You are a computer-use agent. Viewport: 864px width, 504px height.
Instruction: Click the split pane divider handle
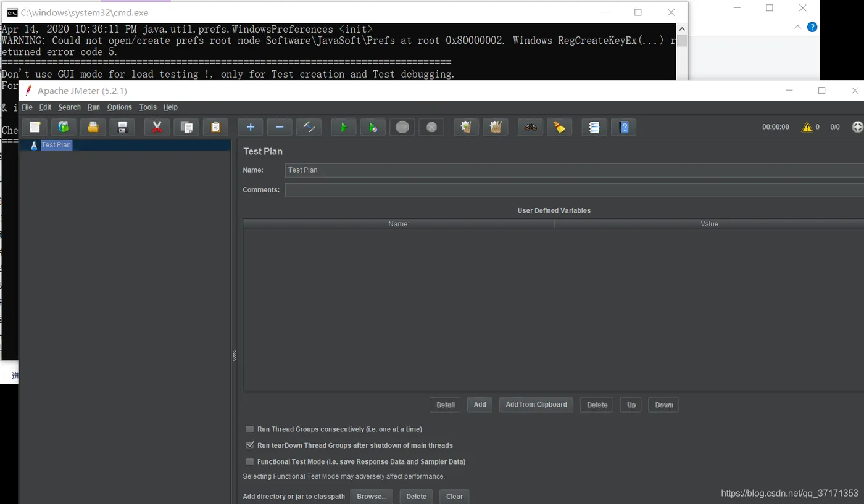(235, 356)
